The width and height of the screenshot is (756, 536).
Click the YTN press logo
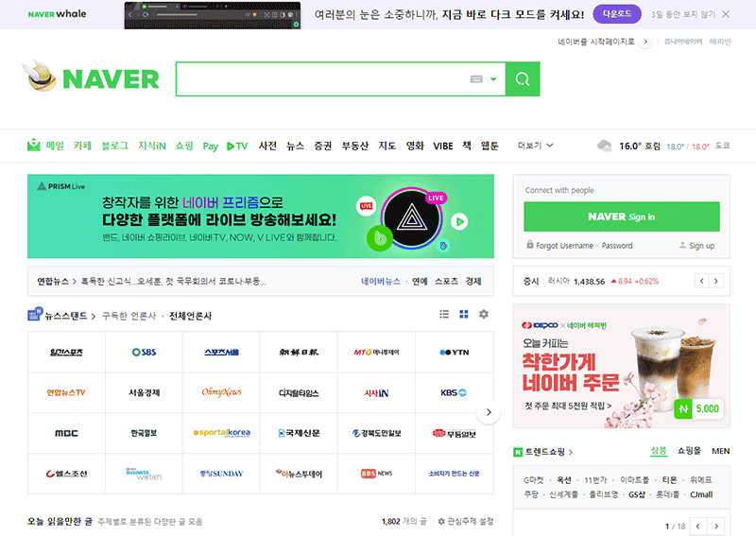455,353
